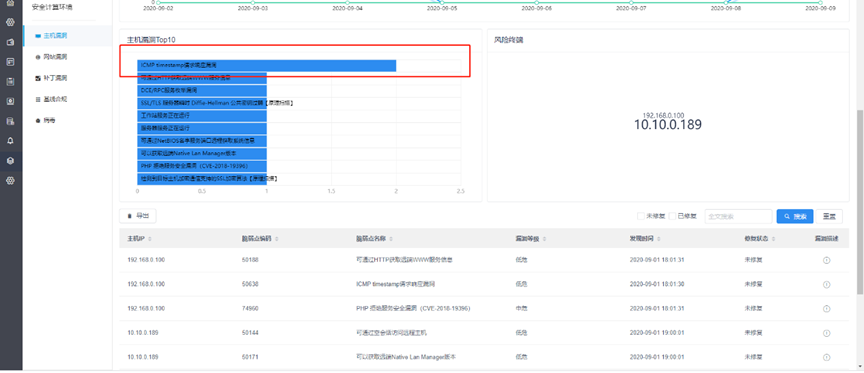View description icon for row code 50144

coord(826,333)
